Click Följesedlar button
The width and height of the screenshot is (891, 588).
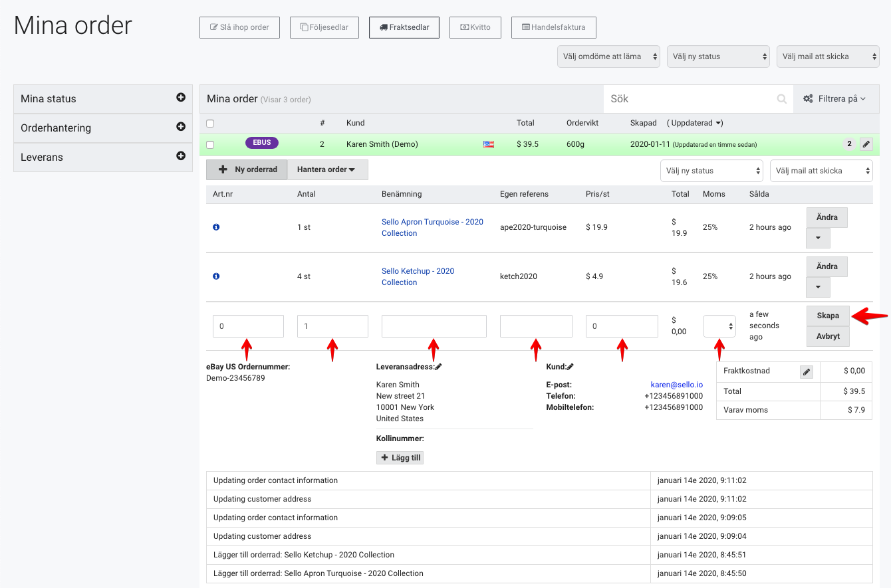click(324, 27)
